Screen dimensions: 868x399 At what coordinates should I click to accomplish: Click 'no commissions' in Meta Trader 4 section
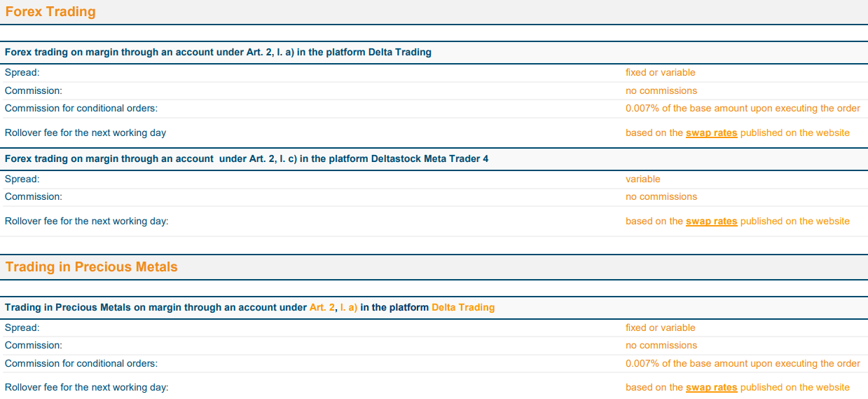coord(661,196)
